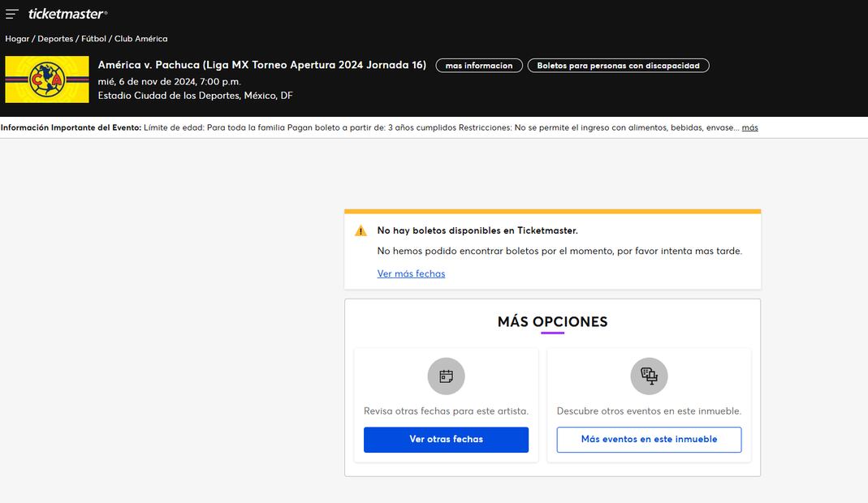Click 'Más eventos en este inmueble' button
Image resolution: width=868 pixels, height=503 pixels.
(649, 439)
